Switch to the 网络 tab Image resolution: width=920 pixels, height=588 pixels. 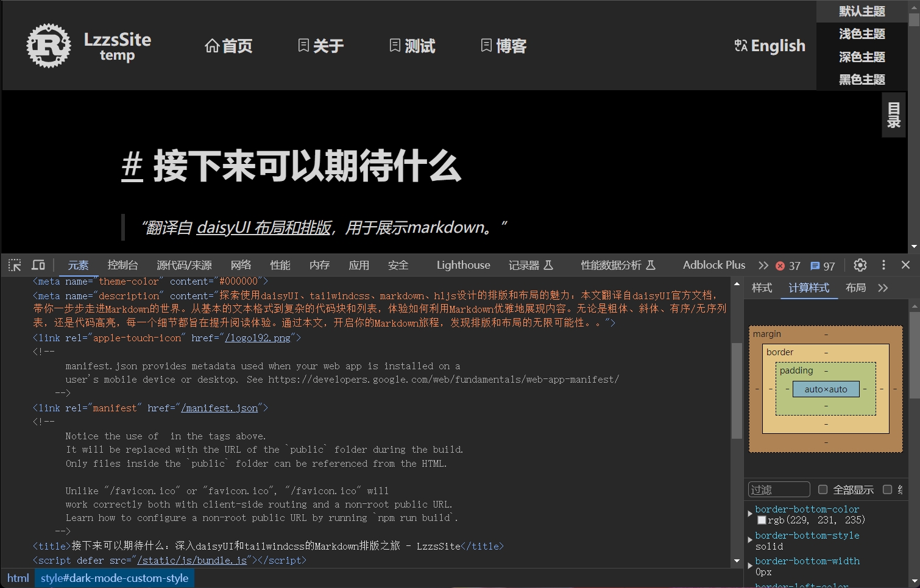(x=241, y=265)
